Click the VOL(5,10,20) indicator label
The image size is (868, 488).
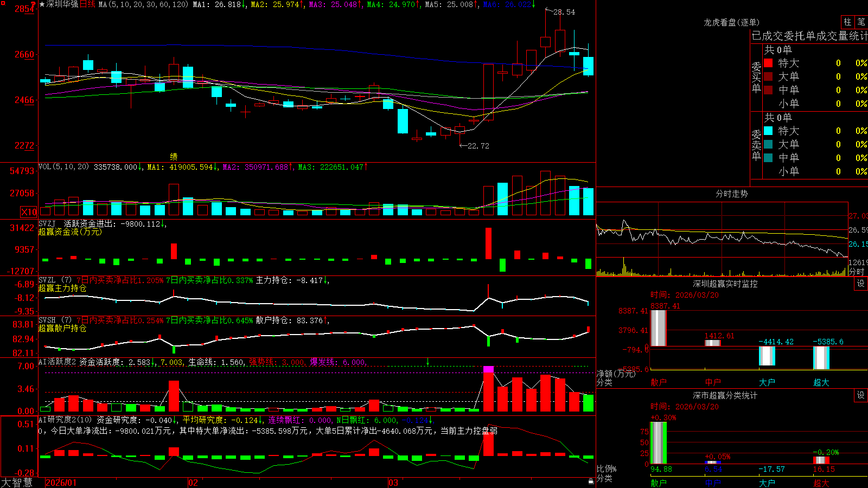[x=63, y=167]
